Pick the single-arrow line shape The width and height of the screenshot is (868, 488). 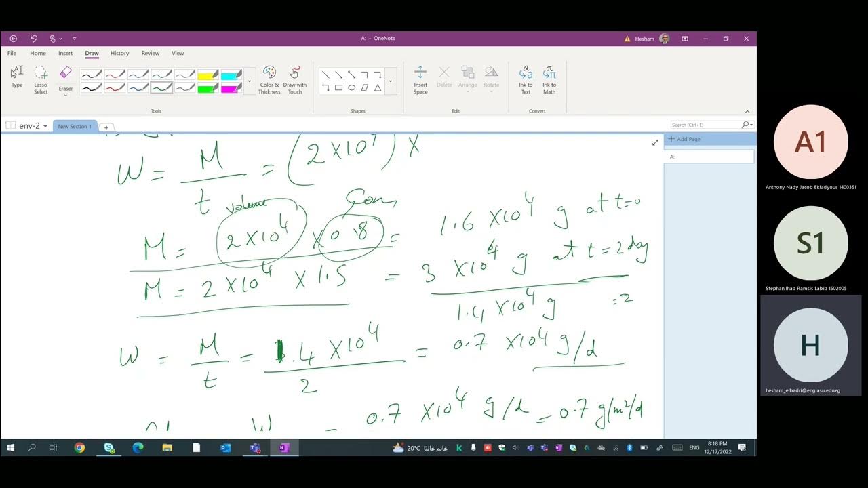tap(338, 75)
